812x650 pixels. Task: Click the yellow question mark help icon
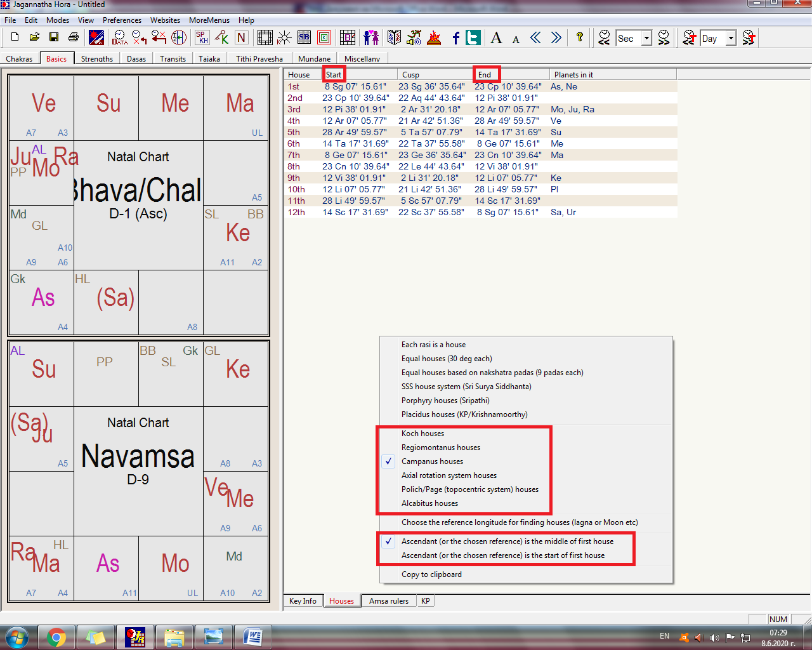(x=579, y=37)
